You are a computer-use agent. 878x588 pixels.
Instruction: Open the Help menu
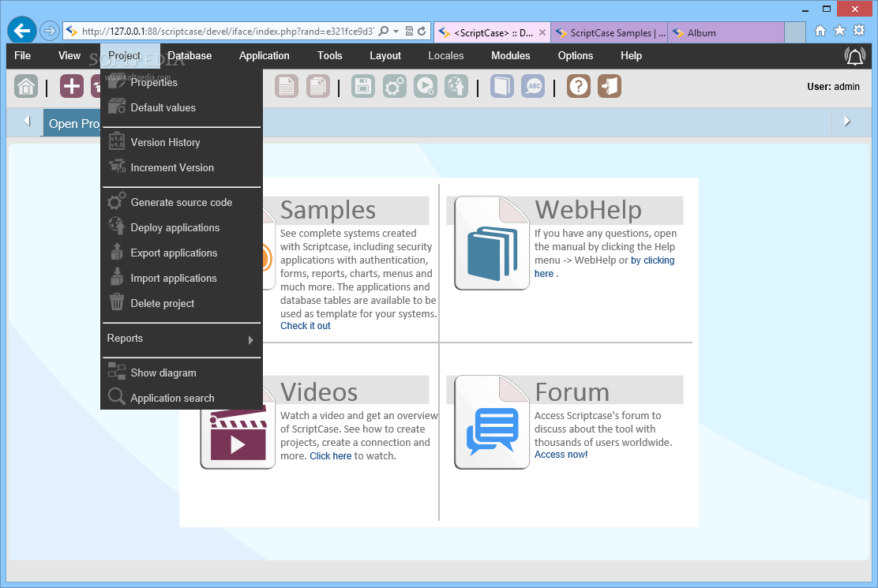(631, 55)
